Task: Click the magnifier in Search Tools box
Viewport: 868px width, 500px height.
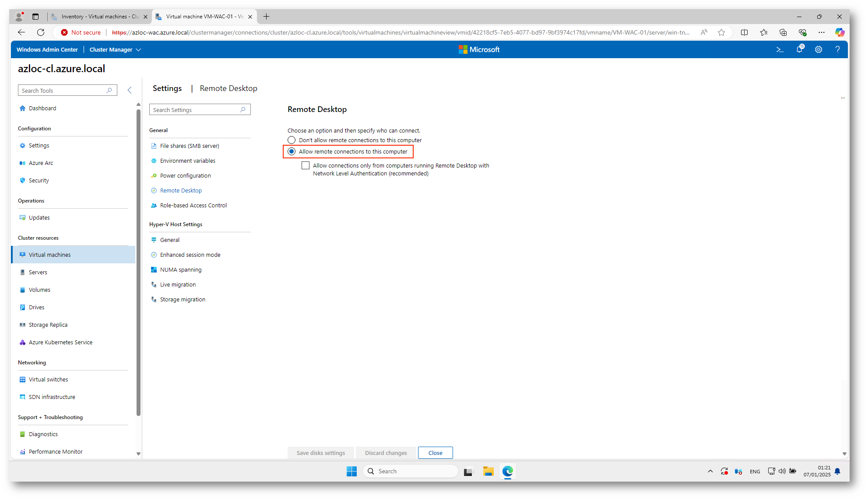Action: [109, 90]
